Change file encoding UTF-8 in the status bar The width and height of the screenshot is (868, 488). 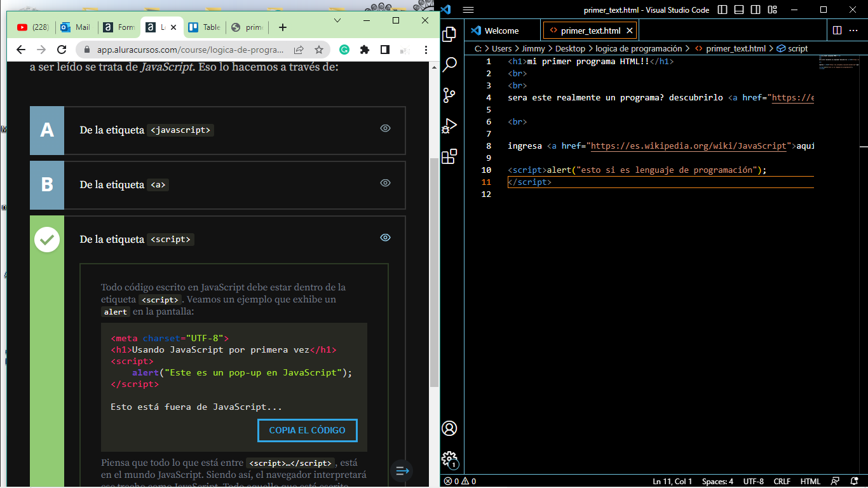754,482
